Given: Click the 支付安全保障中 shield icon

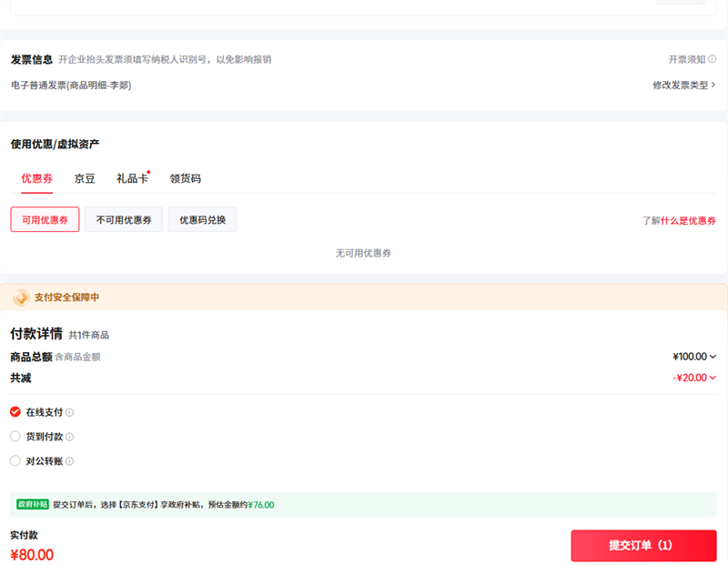Looking at the screenshot, I should coord(21,298).
